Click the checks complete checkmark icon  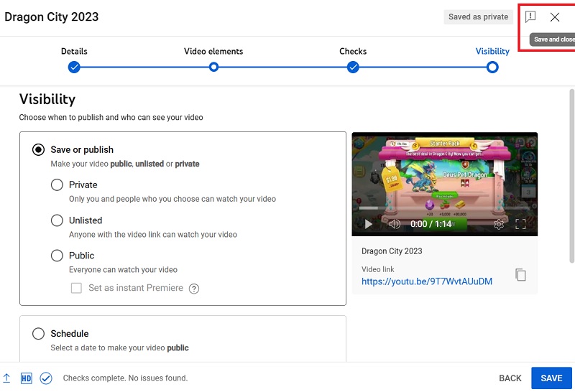pyautogui.click(x=46, y=378)
